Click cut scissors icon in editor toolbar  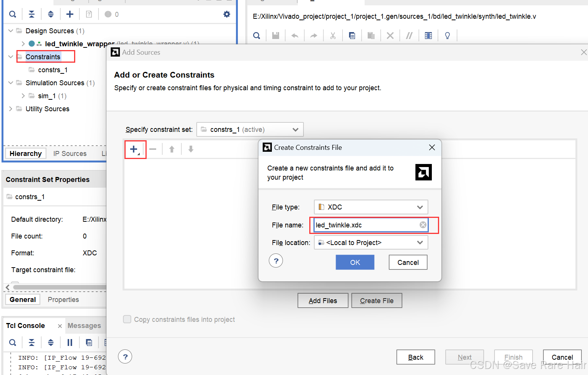point(333,36)
